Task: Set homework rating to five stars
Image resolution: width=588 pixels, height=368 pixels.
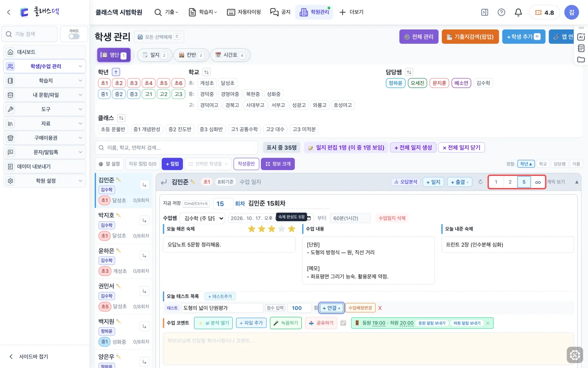Action: [x=292, y=229]
